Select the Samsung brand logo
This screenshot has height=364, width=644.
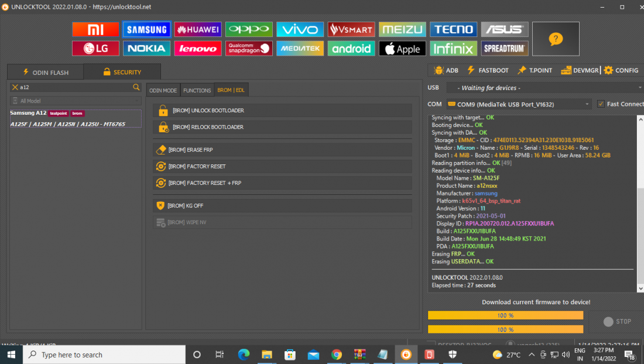pyautogui.click(x=146, y=29)
